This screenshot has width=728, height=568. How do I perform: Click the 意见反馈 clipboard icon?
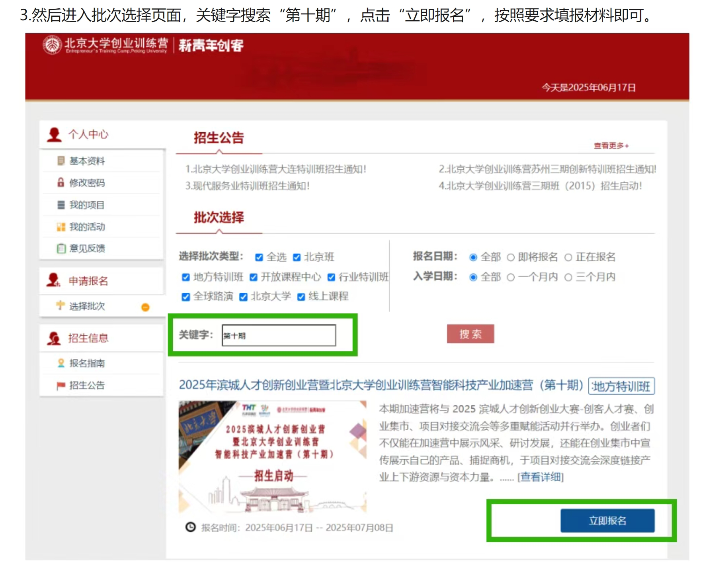click(x=61, y=249)
